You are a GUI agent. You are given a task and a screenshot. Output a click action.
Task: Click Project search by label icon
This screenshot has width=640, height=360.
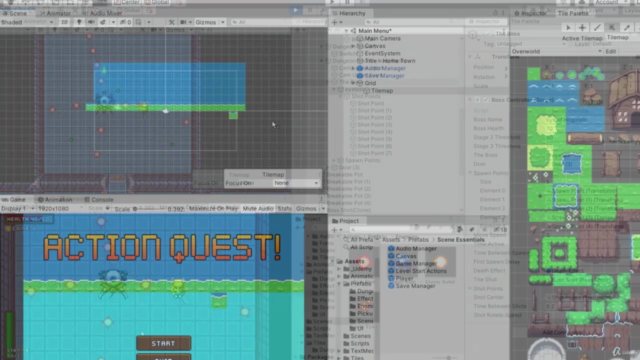(471, 230)
